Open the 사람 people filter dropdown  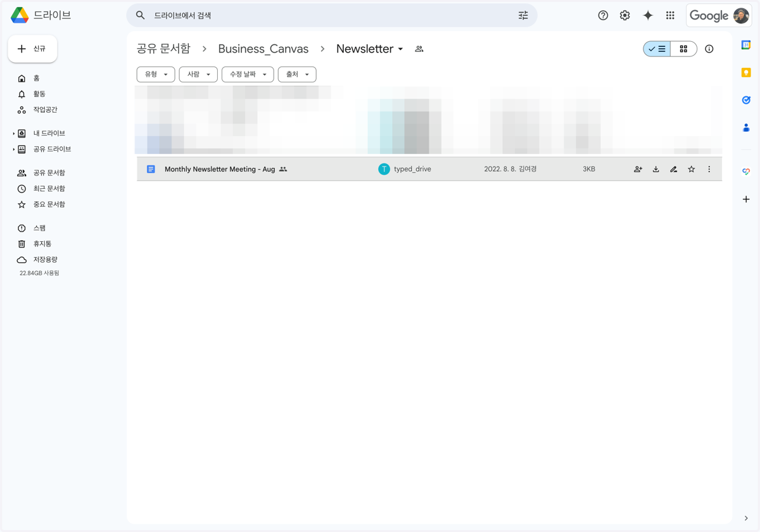click(198, 74)
